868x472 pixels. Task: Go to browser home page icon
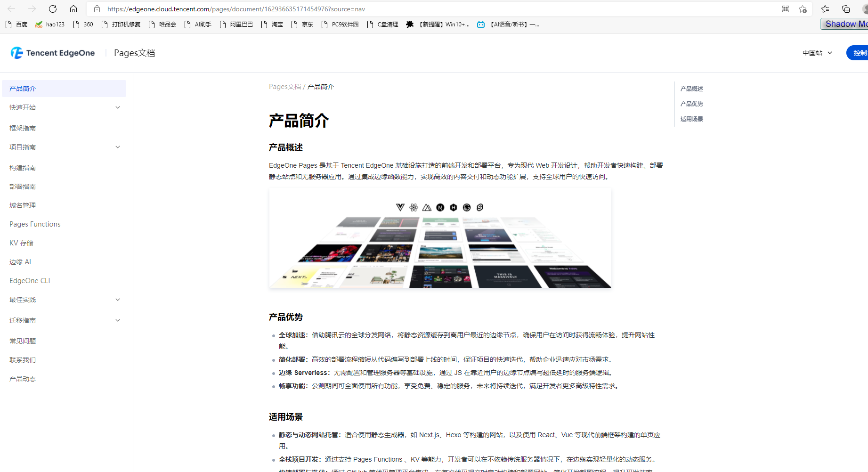tap(73, 9)
